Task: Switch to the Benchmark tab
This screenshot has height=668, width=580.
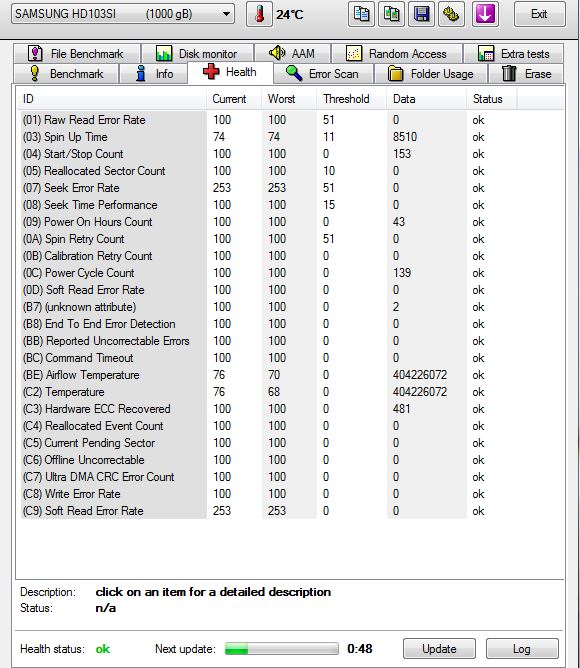Action: pyautogui.click(x=66, y=74)
